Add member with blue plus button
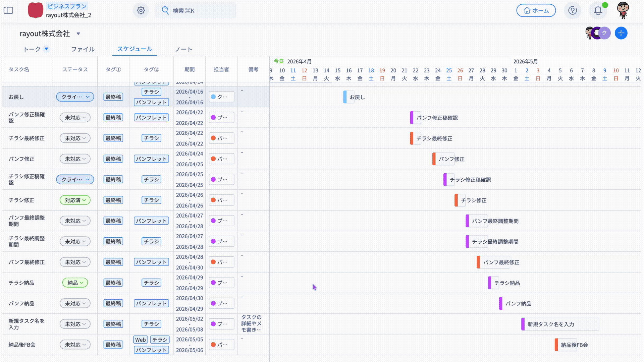 click(x=621, y=33)
